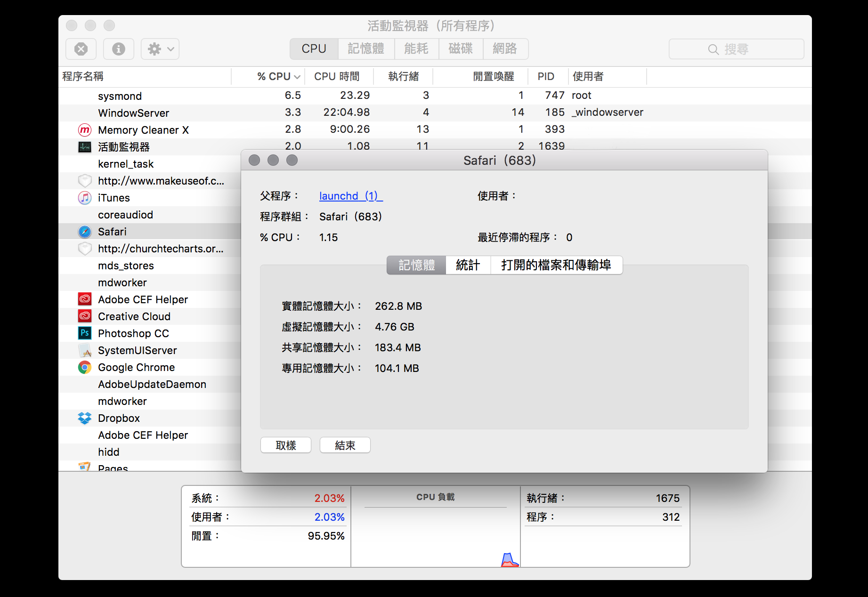Select the Memory Cleaner X app icon
The width and height of the screenshot is (868, 597).
point(85,130)
